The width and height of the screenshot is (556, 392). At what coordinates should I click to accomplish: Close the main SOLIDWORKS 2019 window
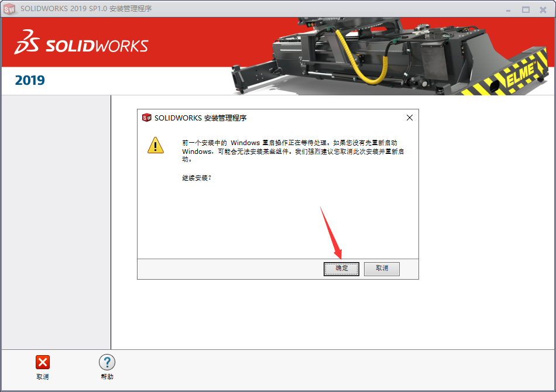[x=543, y=10]
